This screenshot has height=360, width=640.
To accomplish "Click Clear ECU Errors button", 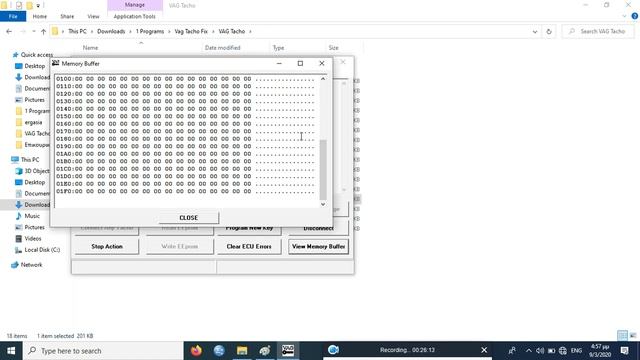I will [249, 247].
